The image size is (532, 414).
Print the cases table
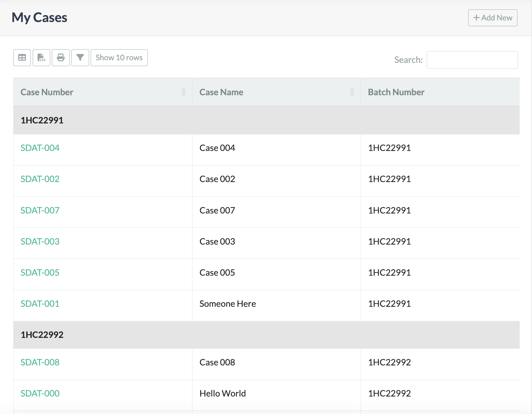(61, 58)
